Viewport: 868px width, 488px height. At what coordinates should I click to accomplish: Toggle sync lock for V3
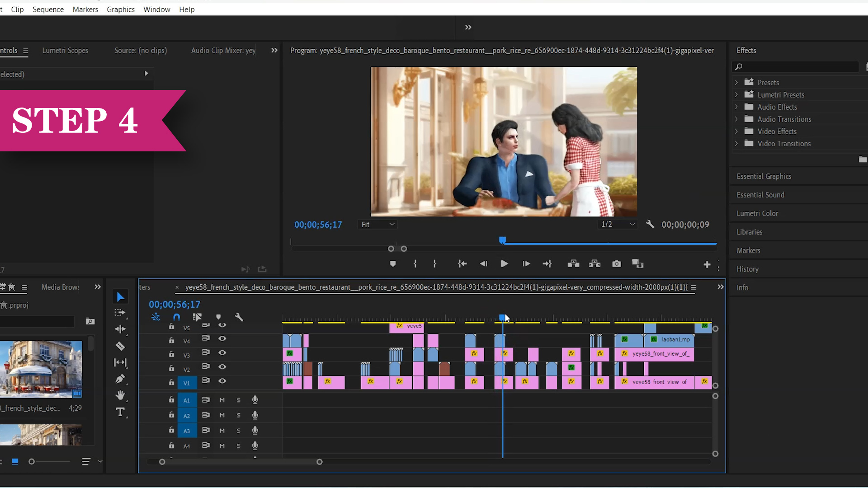point(206,352)
